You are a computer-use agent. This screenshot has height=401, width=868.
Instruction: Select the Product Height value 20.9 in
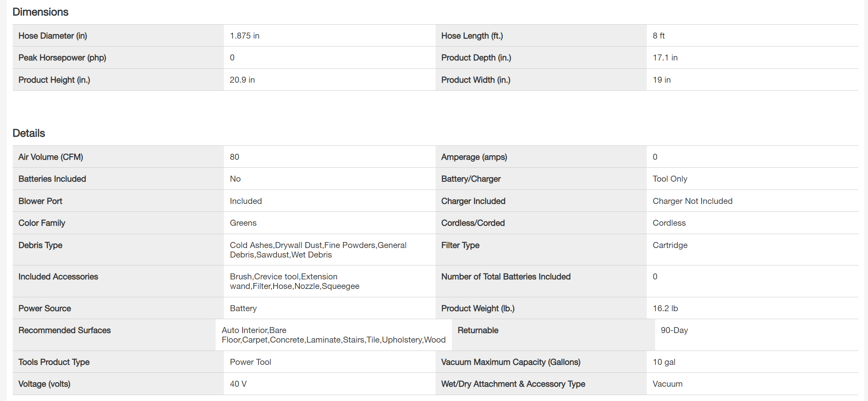pos(242,80)
